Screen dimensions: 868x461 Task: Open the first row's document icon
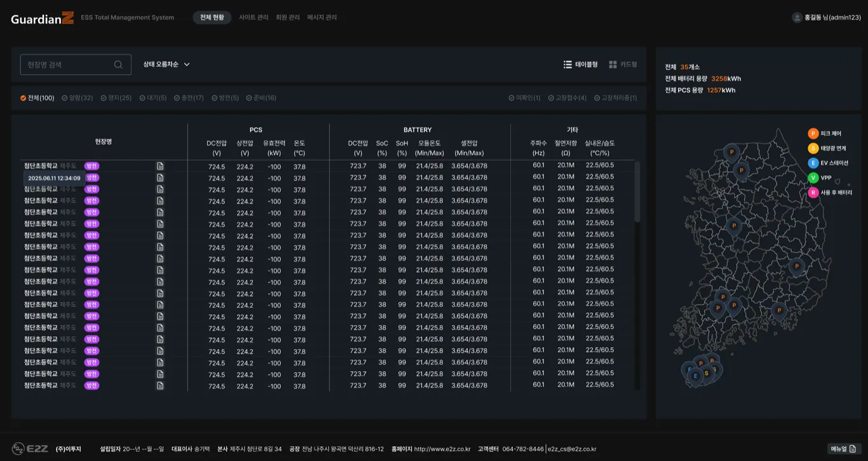tap(160, 166)
